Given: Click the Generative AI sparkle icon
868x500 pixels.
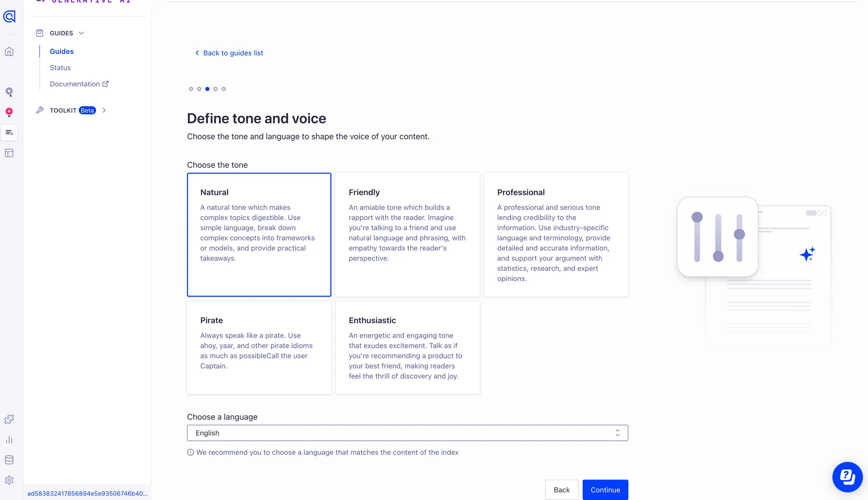Looking at the screenshot, I should pyautogui.click(x=9, y=132).
